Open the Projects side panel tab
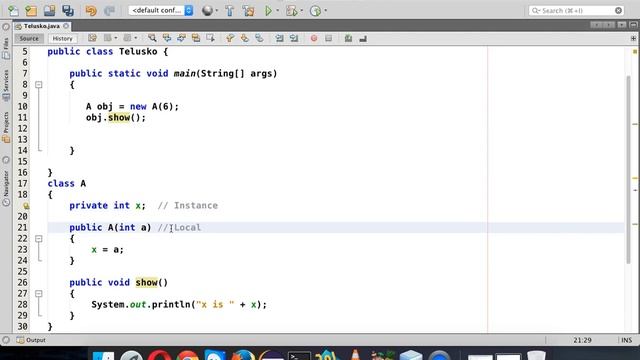Screen dimensions: 640x360 click(6, 127)
